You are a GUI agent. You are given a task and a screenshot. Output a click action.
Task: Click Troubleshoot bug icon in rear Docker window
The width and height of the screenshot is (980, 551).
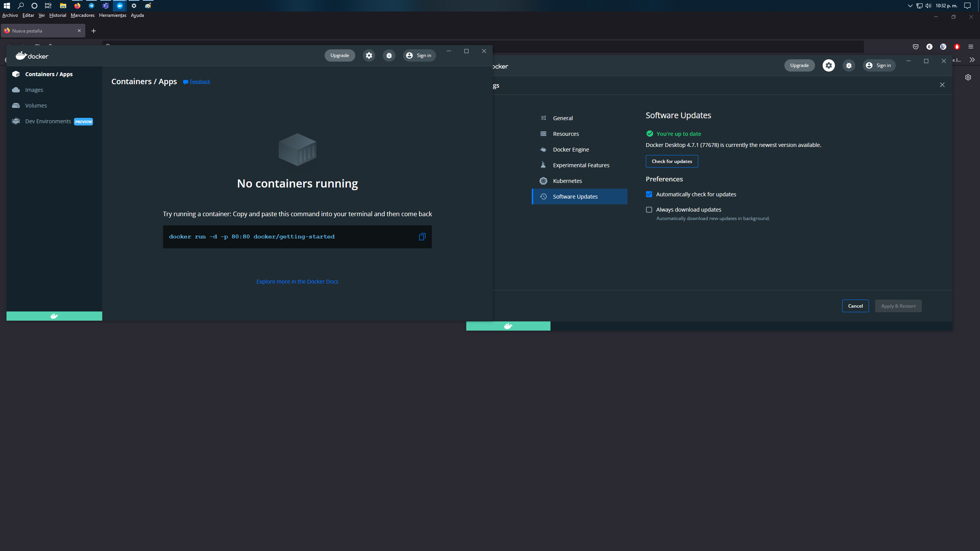849,65
